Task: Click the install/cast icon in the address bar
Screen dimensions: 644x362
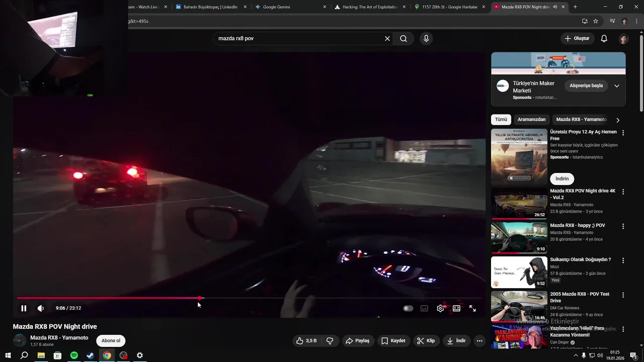Action: pyautogui.click(x=585, y=21)
